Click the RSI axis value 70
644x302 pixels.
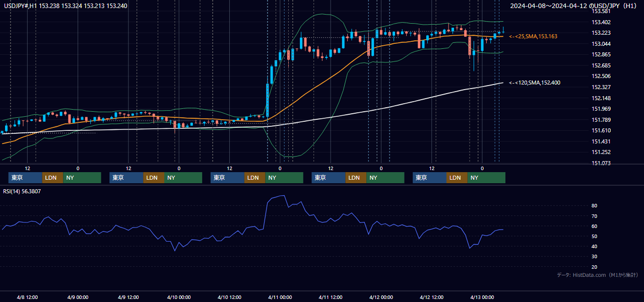(x=595, y=216)
